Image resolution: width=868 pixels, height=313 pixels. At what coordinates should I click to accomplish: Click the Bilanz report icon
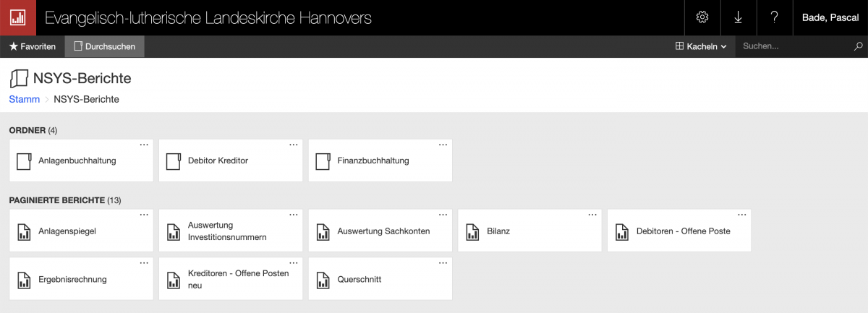click(x=472, y=231)
